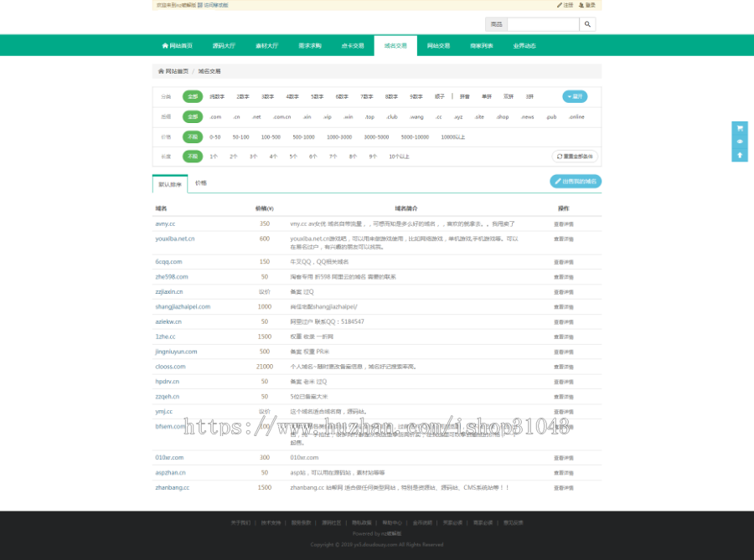This screenshot has width=754, height=560.
Task: View details for the hpdrv.cn row
Action: coord(564,382)
